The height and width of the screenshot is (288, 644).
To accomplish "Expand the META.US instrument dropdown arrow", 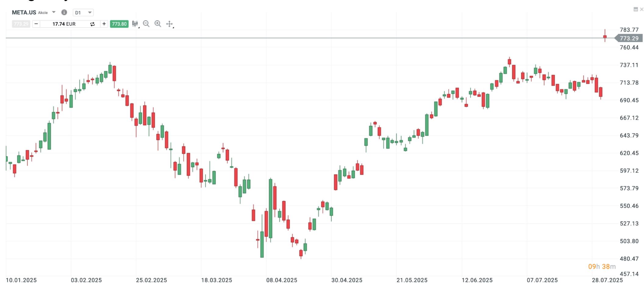I will 54,12.
